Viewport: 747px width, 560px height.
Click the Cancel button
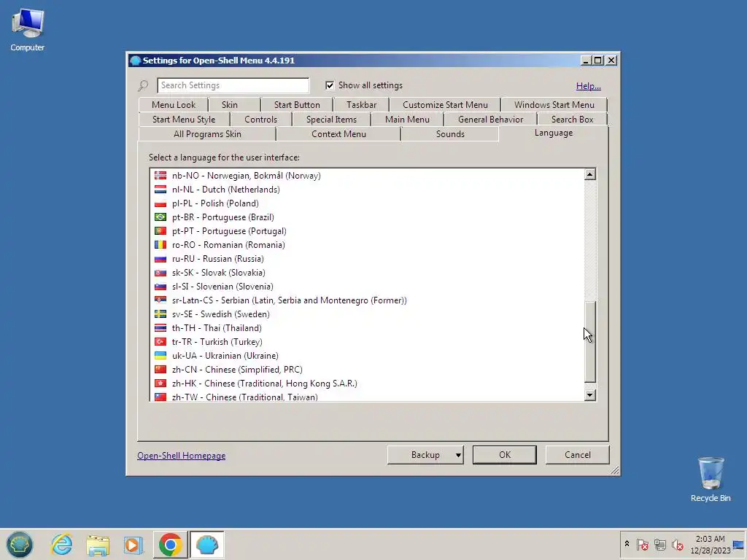click(x=578, y=455)
